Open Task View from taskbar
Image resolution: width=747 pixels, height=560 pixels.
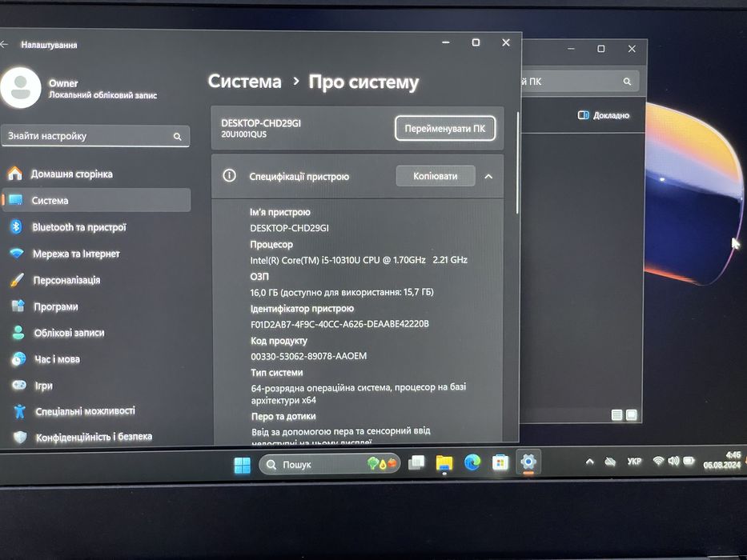(x=416, y=462)
